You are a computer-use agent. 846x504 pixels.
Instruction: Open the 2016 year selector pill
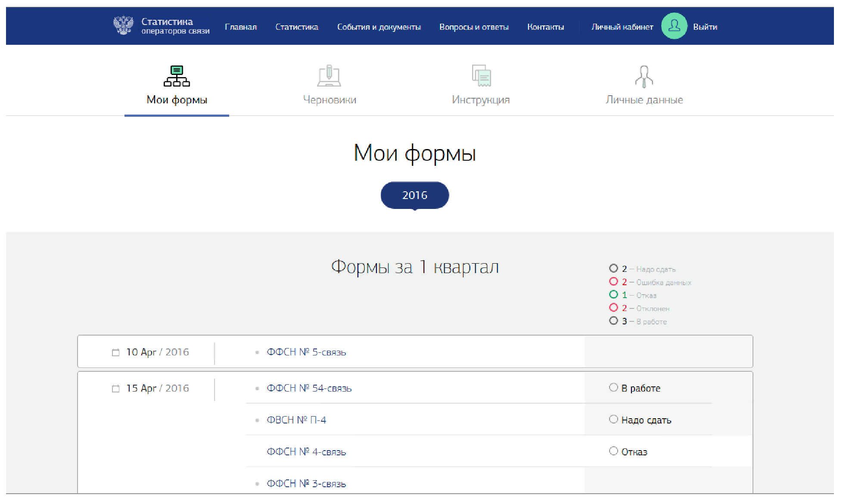(x=414, y=195)
